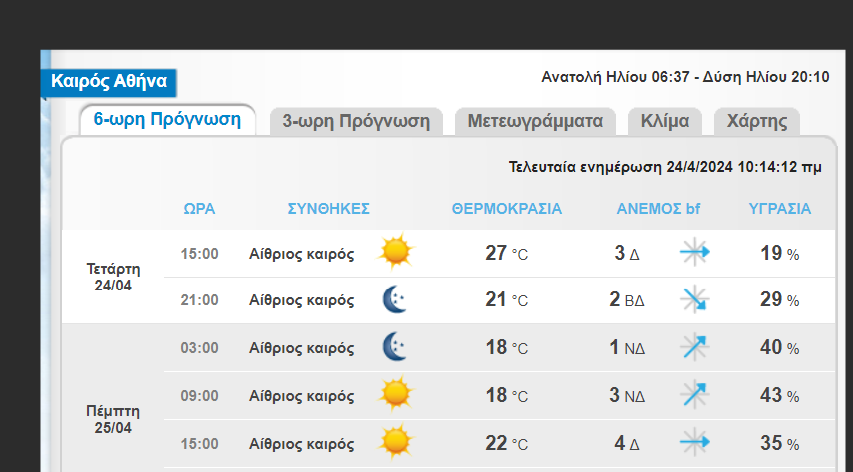Open the Κλίμα tab
The image size is (853, 472).
(x=665, y=121)
